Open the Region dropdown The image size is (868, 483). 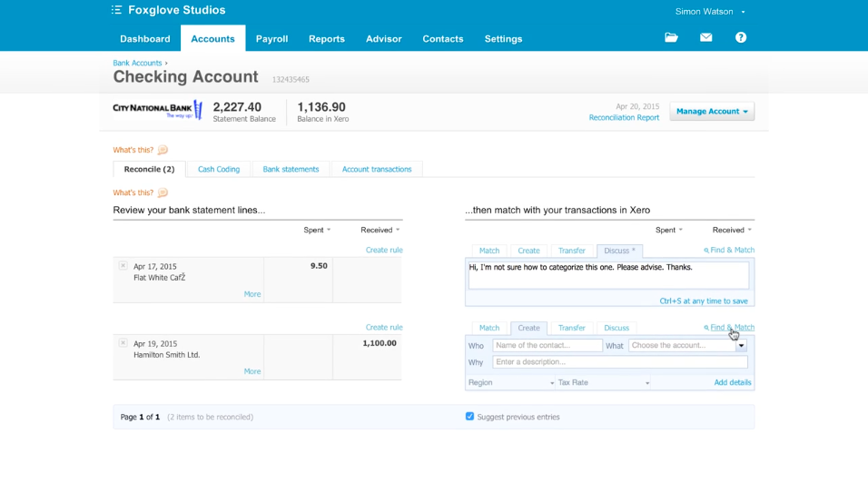point(510,382)
